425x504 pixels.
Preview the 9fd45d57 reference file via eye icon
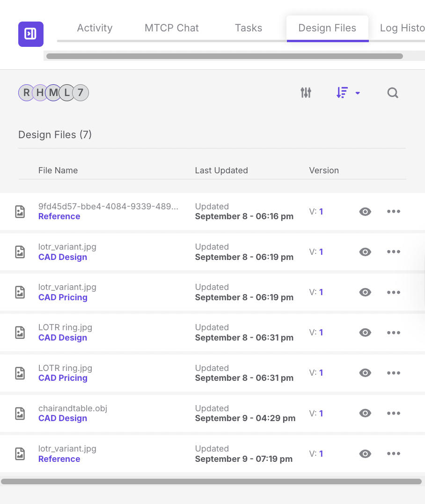click(365, 212)
